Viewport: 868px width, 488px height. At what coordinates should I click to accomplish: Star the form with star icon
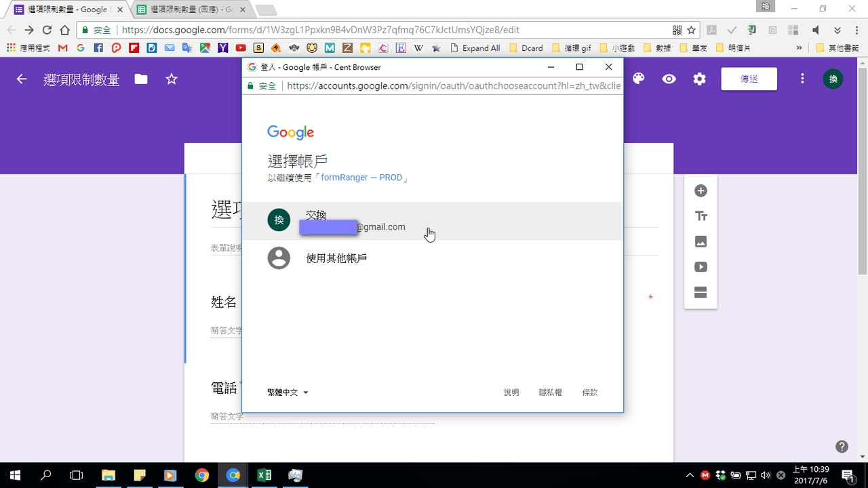[172, 79]
